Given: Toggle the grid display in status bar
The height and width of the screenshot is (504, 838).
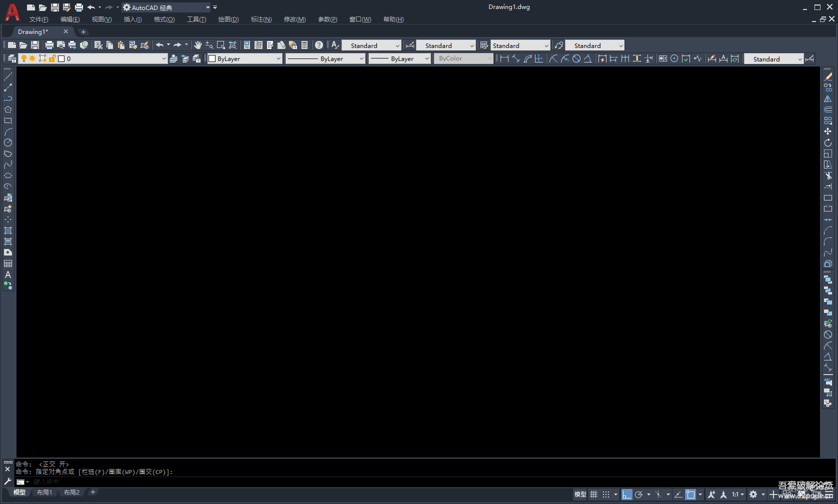Looking at the screenshot, I should (x=594, y=494).
